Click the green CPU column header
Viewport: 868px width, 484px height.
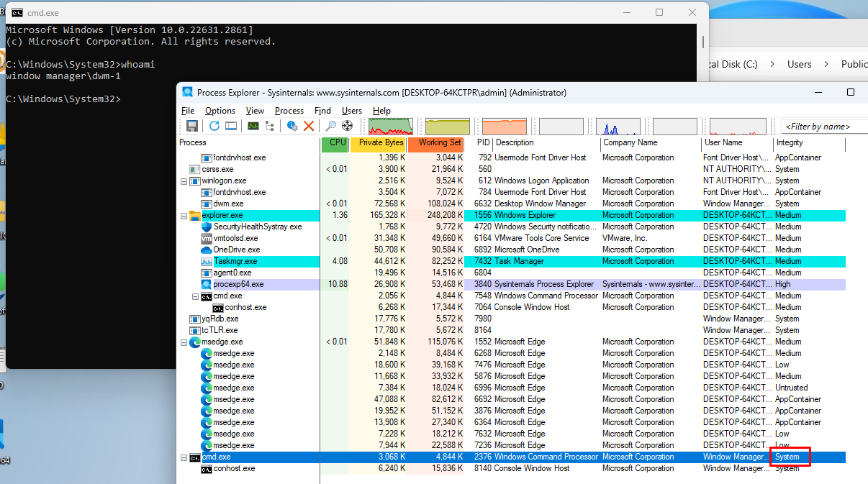tap(335, 143)
